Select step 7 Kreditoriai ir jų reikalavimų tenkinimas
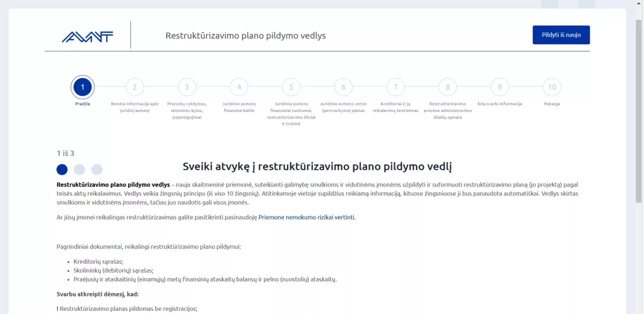Screen dimensions: 644x314 (395, 86)
